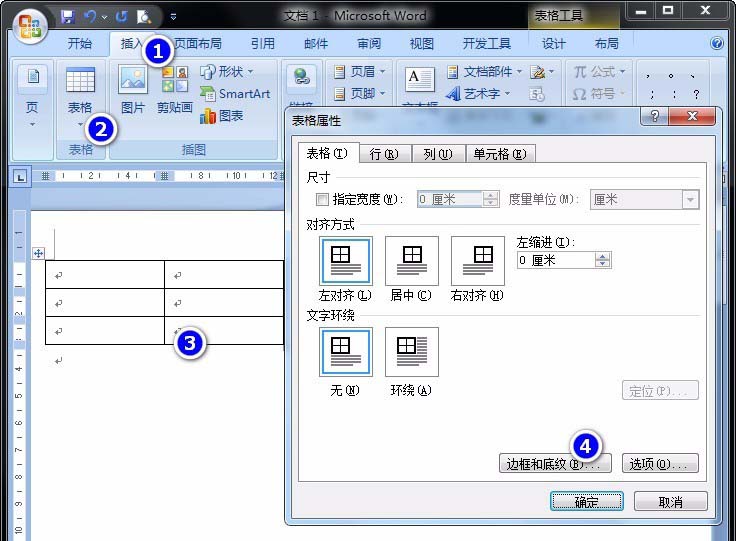Customize the quick access toolbar
736x541 pixels.
point(173,17)
